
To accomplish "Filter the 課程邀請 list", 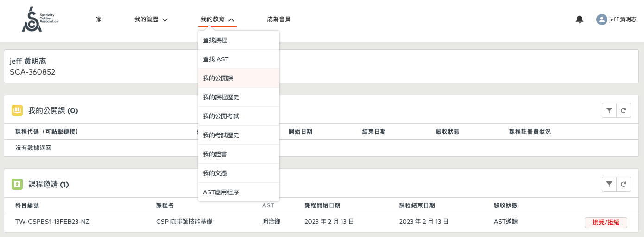I will point(609,184).
